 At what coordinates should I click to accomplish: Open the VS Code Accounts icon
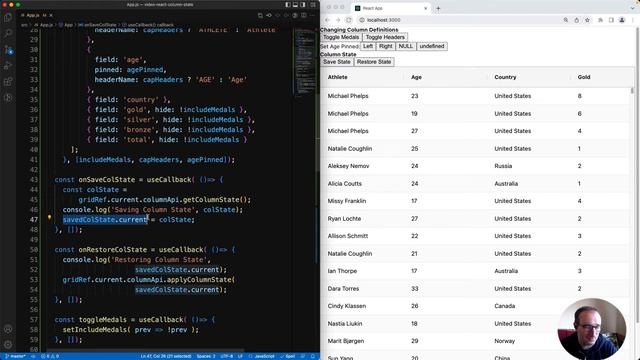pos(8,329)
